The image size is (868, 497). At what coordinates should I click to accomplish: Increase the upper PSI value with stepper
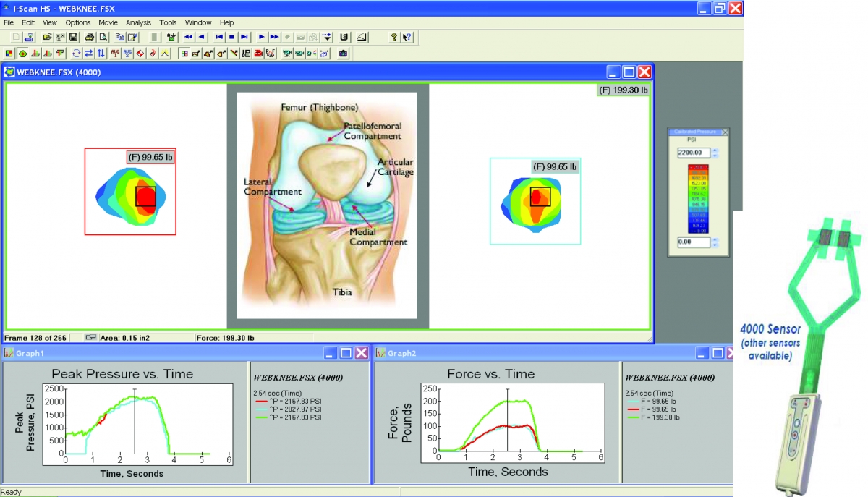[715, 150]
